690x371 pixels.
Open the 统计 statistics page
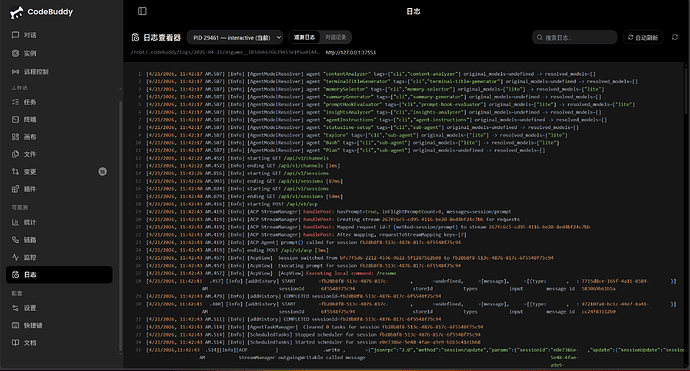point(59,222)
